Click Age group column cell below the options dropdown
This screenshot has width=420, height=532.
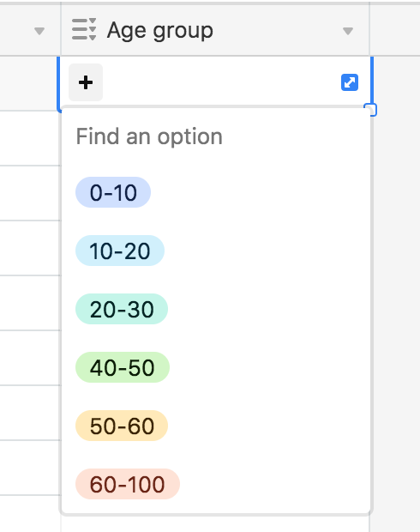[x=215, y=524]
